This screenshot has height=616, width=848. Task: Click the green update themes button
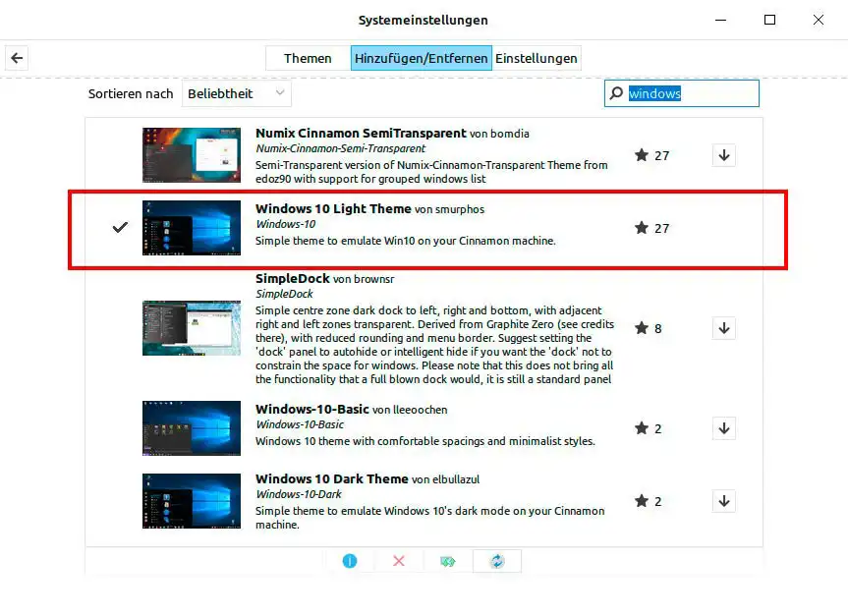click(x=448, y=561)
